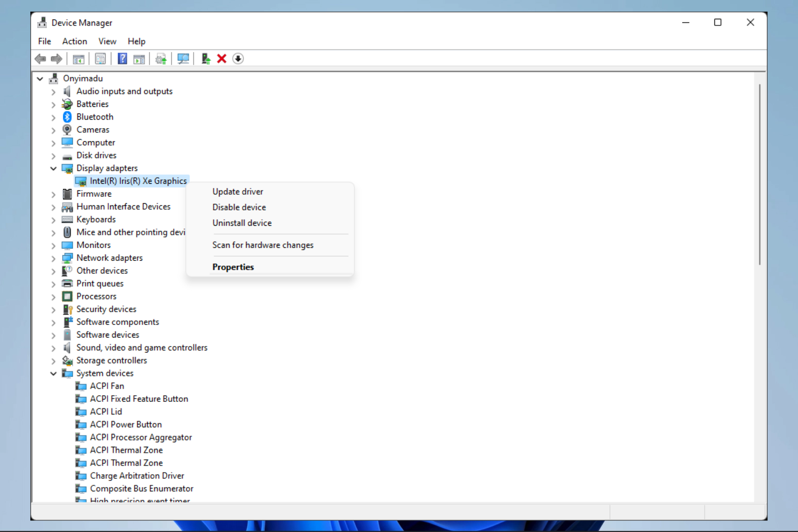Open the View menu in Device Manager
The image size is (798, 532).
[107, 41]
